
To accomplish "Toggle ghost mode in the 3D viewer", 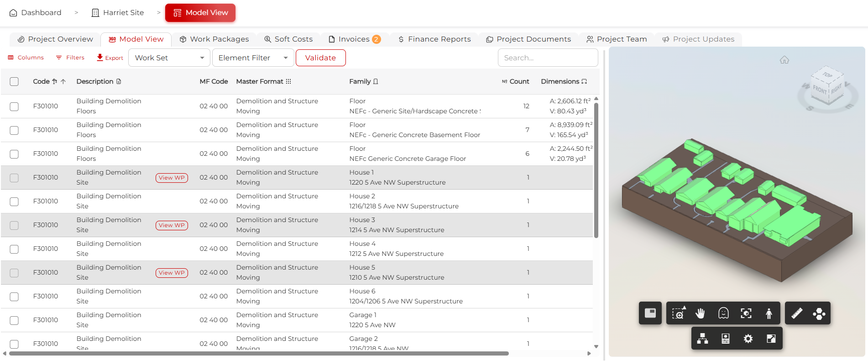I will pos(723,313).
